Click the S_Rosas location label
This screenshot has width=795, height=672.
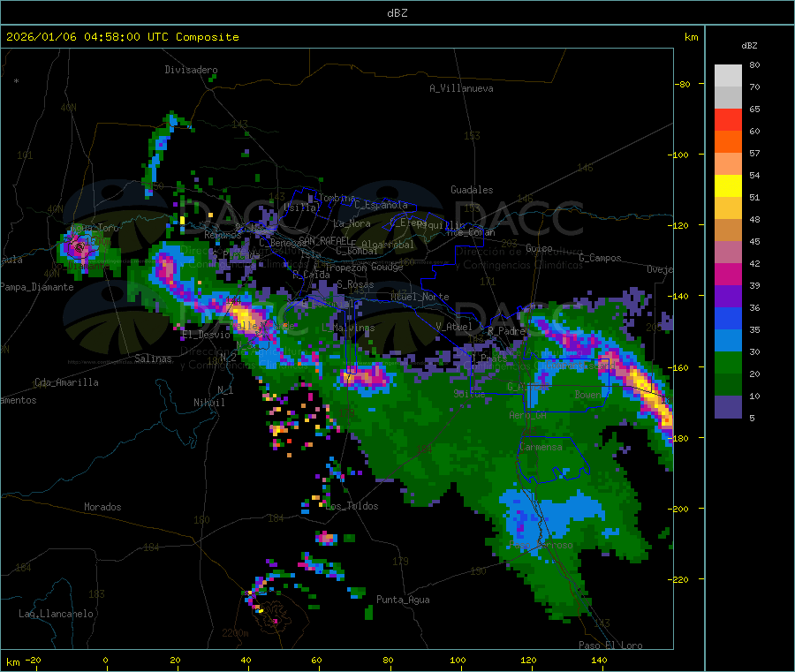pyautogui.click(x=355, y=284)
